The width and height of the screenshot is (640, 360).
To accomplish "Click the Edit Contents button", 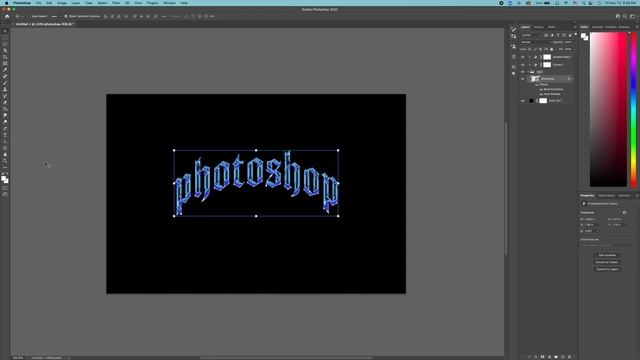I will (x=607, y=256).
